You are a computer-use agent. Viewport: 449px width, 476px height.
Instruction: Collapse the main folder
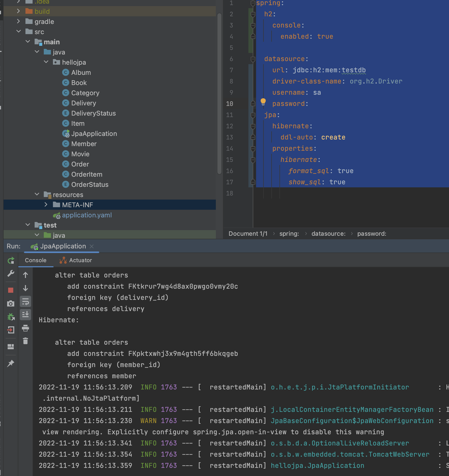(x=28, y=42)
